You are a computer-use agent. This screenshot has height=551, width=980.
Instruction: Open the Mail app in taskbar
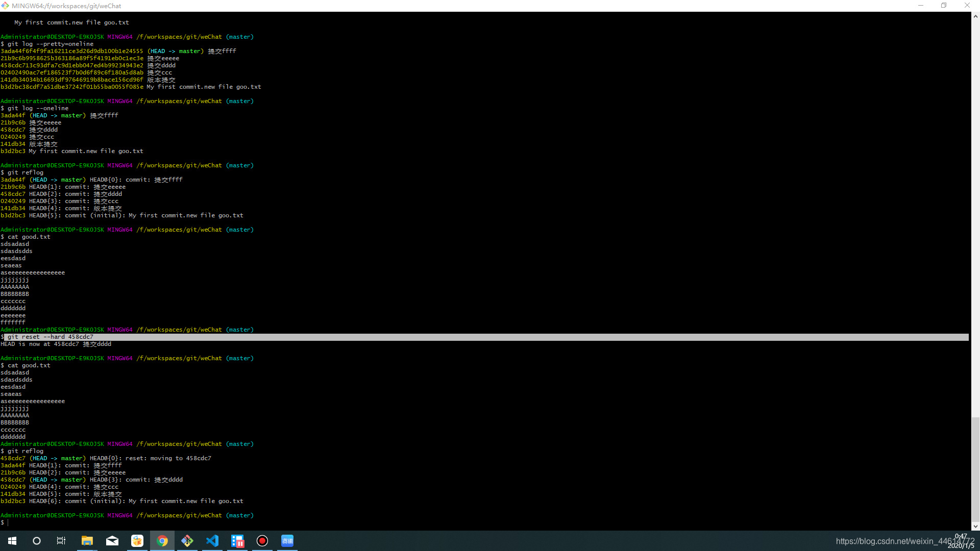(112, 541)
